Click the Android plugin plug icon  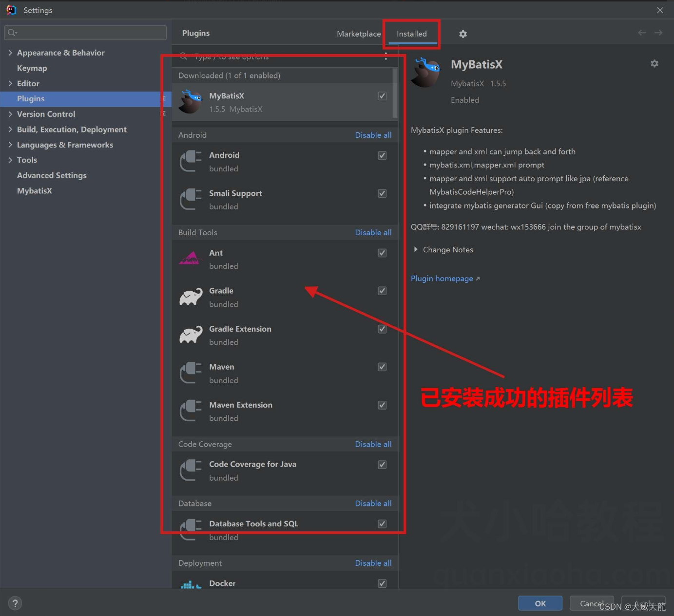(190, 161)
